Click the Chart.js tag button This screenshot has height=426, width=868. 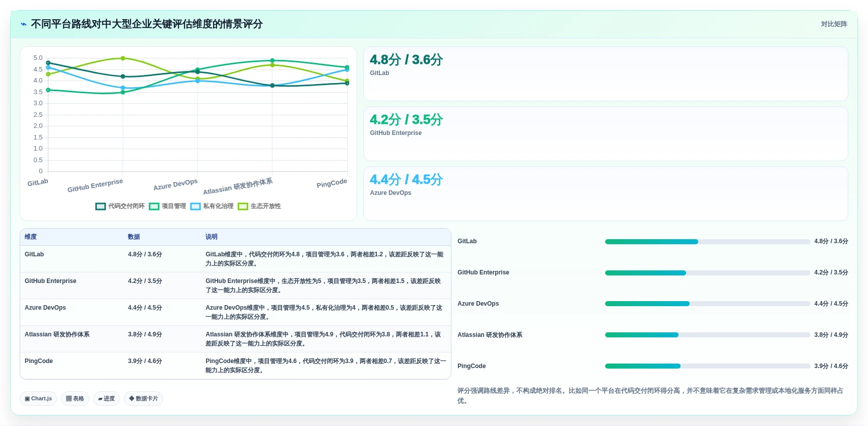click(38, 399)
